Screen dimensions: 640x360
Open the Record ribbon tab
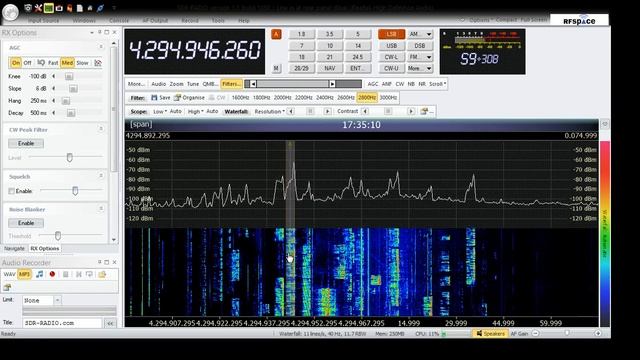click(x=190, y=20)
